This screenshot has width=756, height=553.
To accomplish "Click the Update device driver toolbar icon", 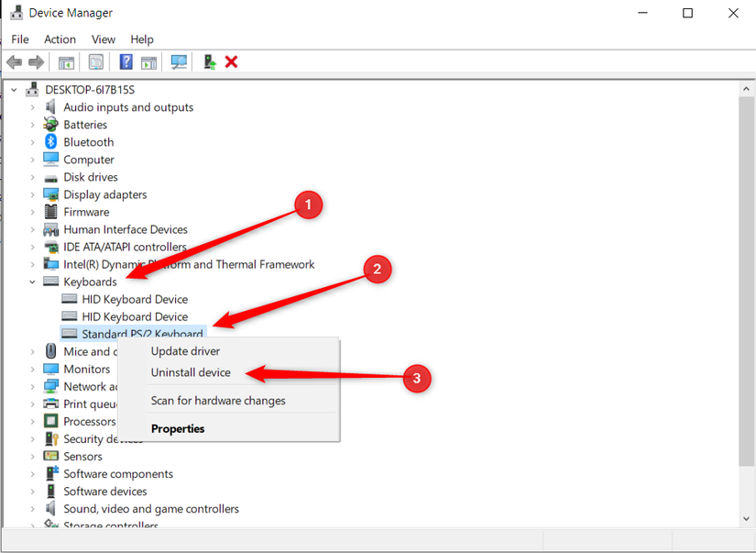I will (210, 62).
